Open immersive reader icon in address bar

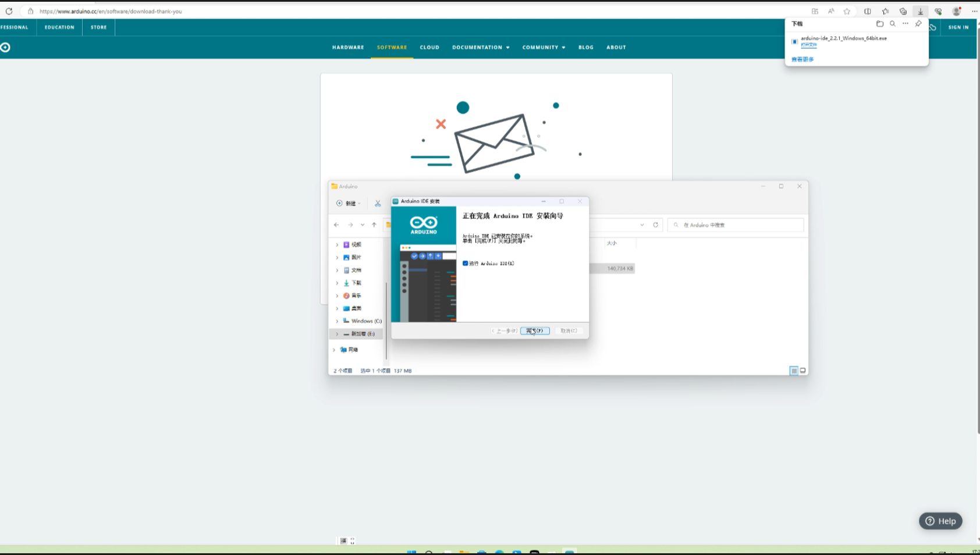(x=815, y=11)
